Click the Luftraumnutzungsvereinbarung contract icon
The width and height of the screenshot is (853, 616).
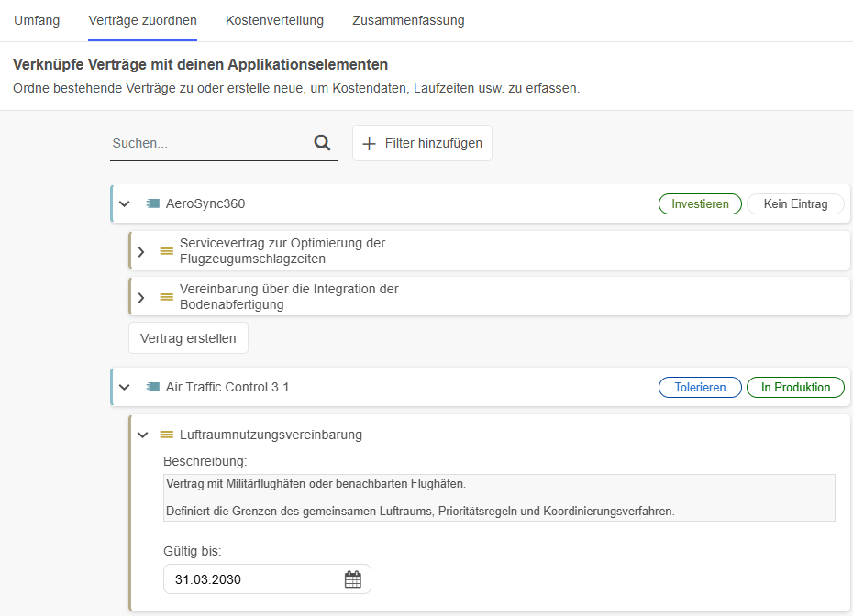[166, 434]
